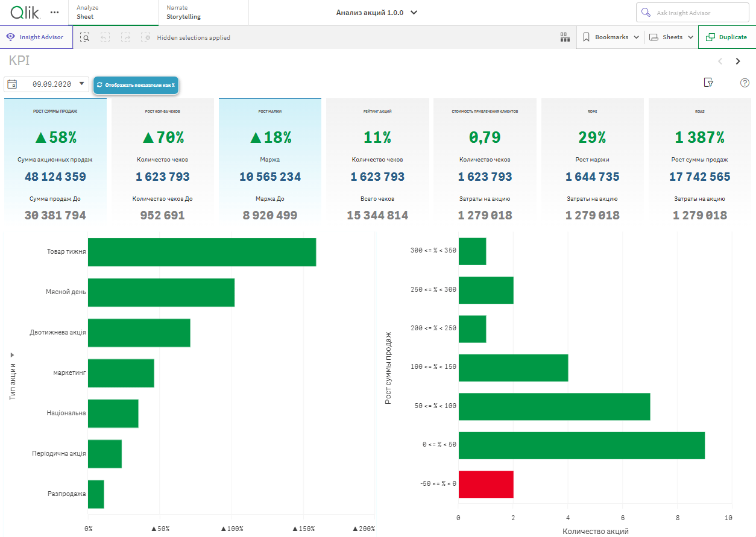The image size is (756, 537).
Task: Click the step back selection icon
Action: (105, 37)
